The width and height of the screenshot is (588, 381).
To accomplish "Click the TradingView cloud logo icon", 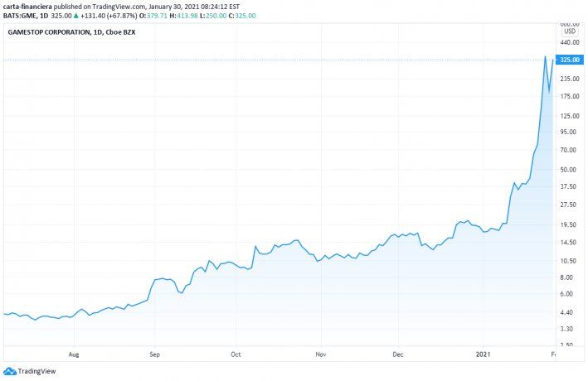I will click(10, 372).
